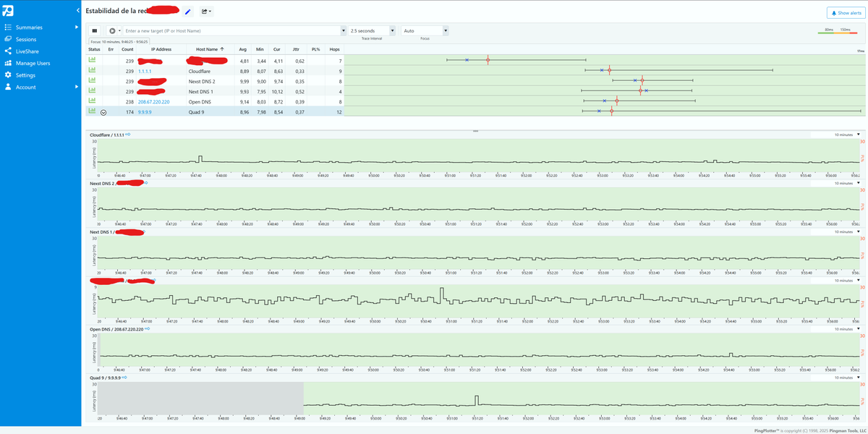
Task: Open the Sessions page
Action: coord(26,39)
